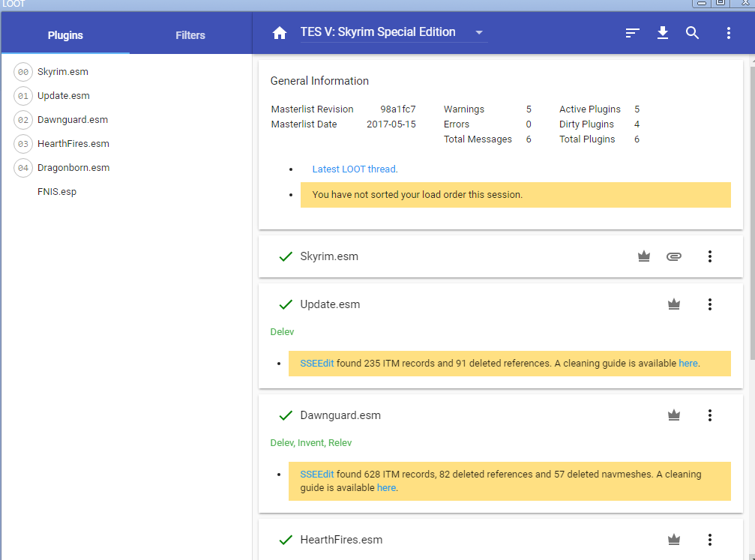Open the main three-dot menu in header
The height and width of the screenshot is (560, 755).
(729, 33)
